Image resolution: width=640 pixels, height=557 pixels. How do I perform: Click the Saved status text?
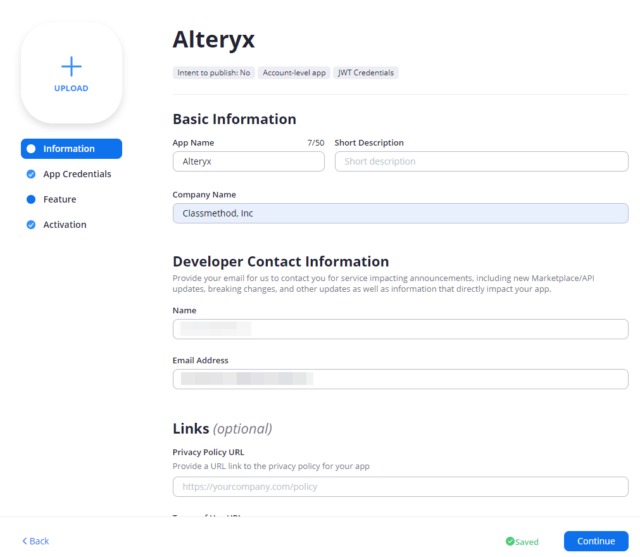(x=527, y=541)
